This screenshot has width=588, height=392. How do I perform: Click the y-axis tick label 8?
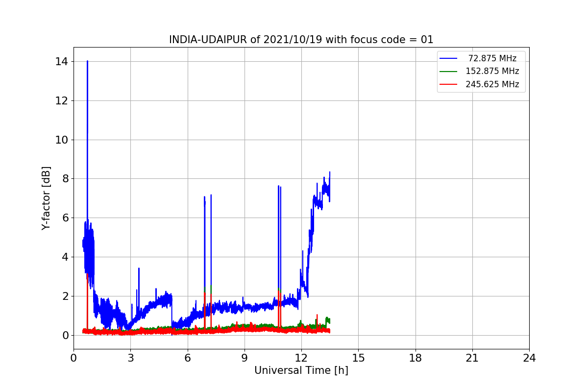[x=65, y=179]
